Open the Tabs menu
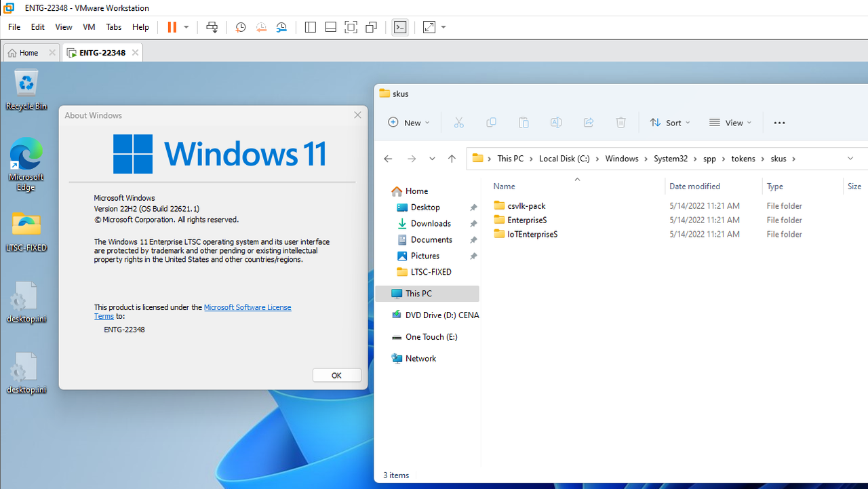This screenshot has height=489, width=868. [113, 27]
